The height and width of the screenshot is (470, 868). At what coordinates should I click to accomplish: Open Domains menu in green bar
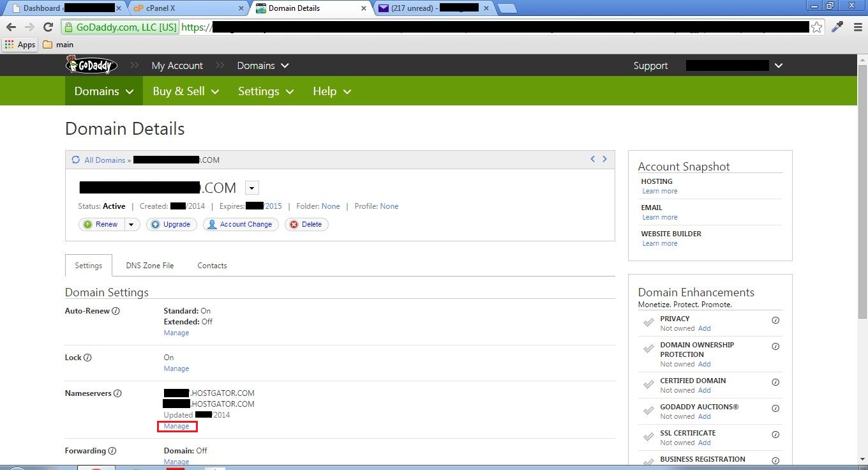coord(104,91)
